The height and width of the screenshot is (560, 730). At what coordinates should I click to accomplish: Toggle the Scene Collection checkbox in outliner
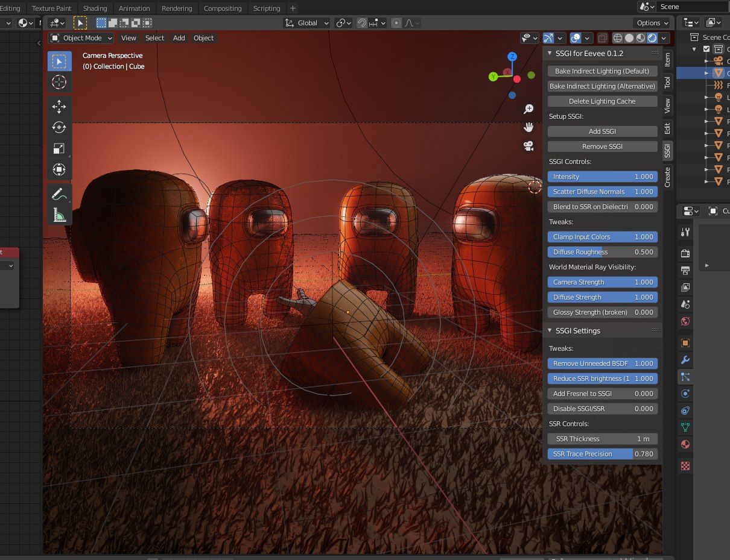click(706, 49)
